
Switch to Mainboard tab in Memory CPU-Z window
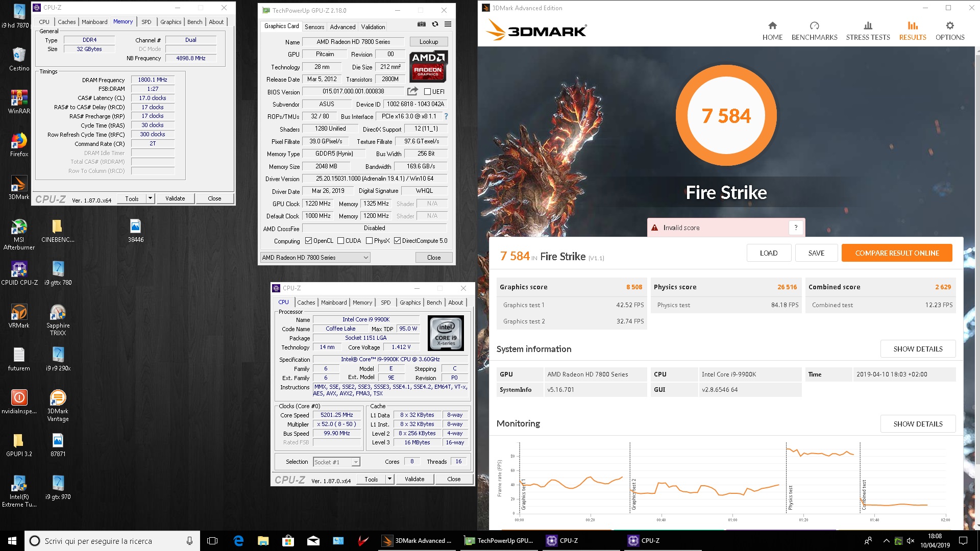pyautogui.click(x=94, y=22)
